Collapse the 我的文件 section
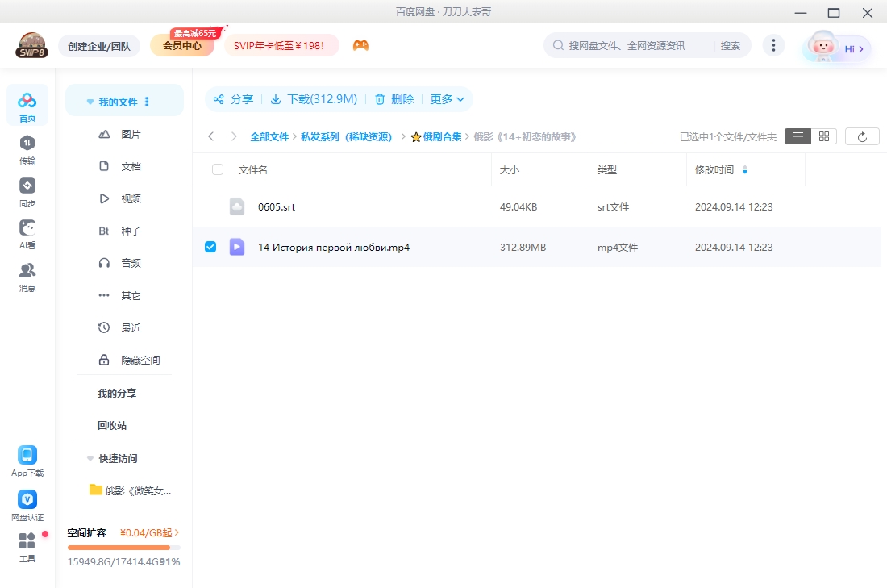The image size is (887, 588). click(90, 101)
